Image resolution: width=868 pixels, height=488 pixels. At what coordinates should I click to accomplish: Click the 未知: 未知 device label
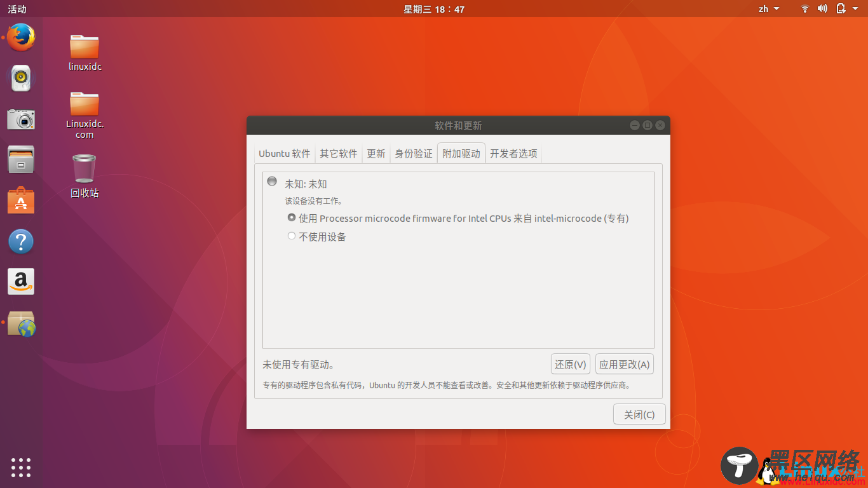click(x=306, y=184)
